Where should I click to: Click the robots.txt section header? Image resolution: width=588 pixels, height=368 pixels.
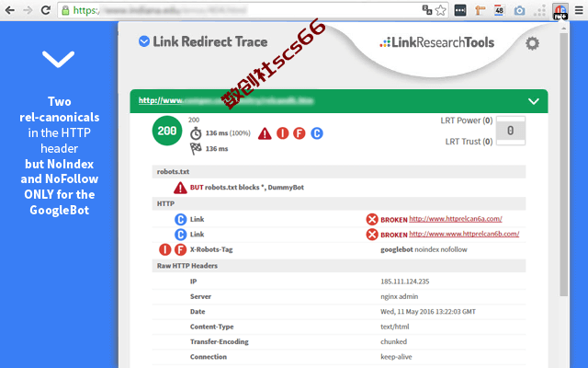[339, 172]
